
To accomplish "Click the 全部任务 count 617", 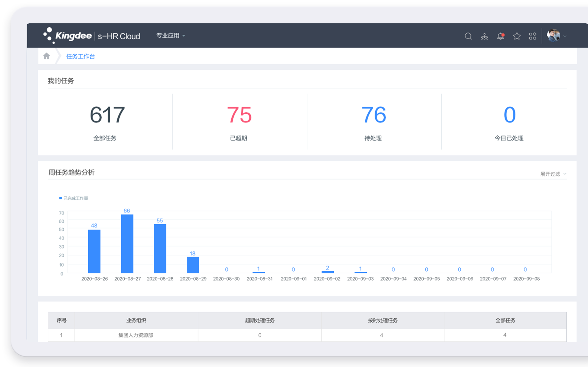I will click(107, 115).
